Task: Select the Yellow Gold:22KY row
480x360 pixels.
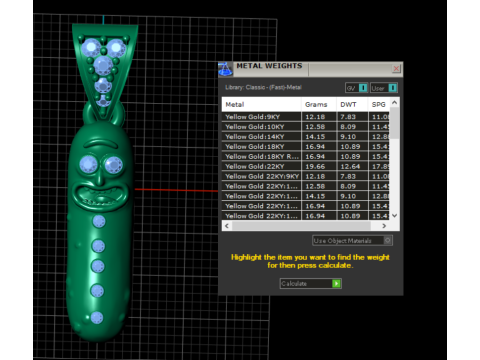Action: click(x=306, y=166)
